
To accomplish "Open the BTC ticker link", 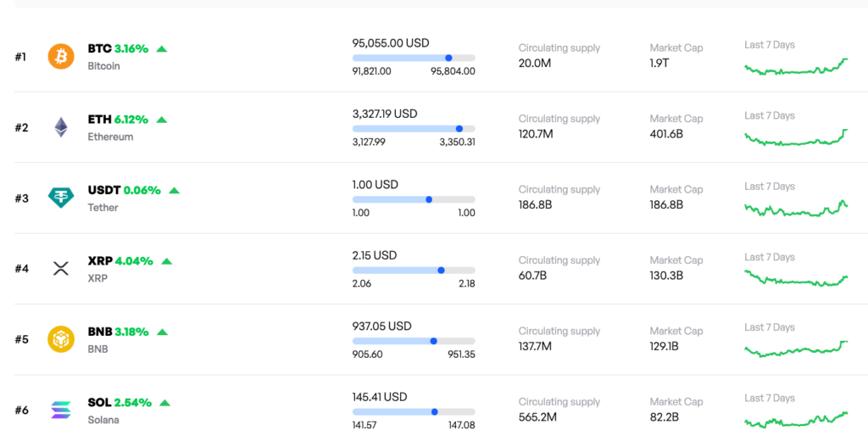I will pos(99,49).
